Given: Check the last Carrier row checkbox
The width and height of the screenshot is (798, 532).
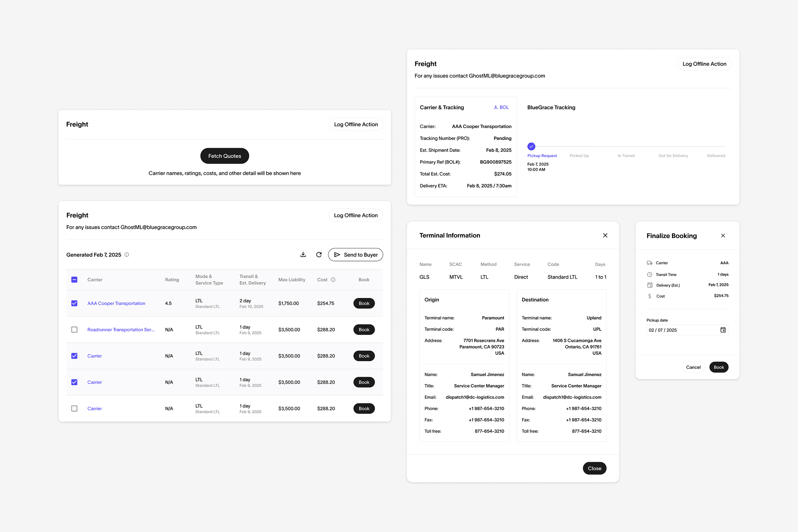Looking at the screenshot, I should coord(74,409).
